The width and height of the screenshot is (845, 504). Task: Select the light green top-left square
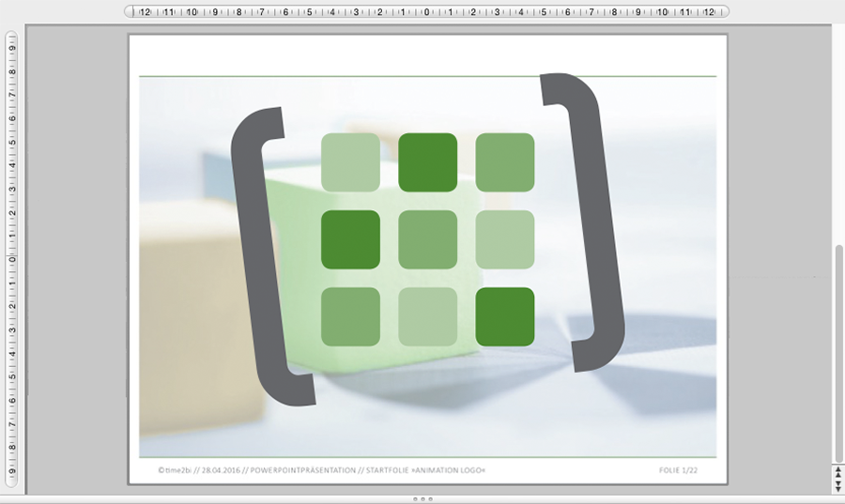point(351,162)
